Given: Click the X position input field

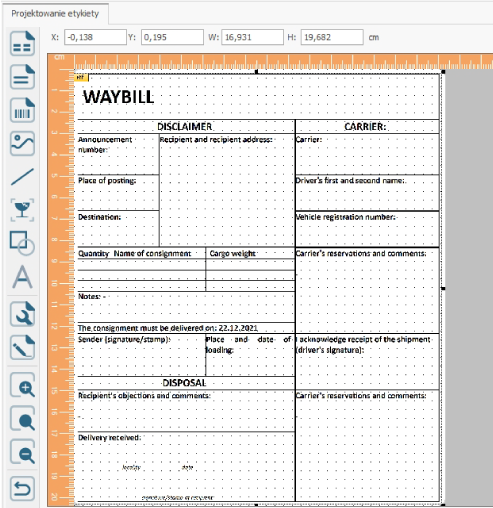Looking at the screenshot, I should point(95,37).
